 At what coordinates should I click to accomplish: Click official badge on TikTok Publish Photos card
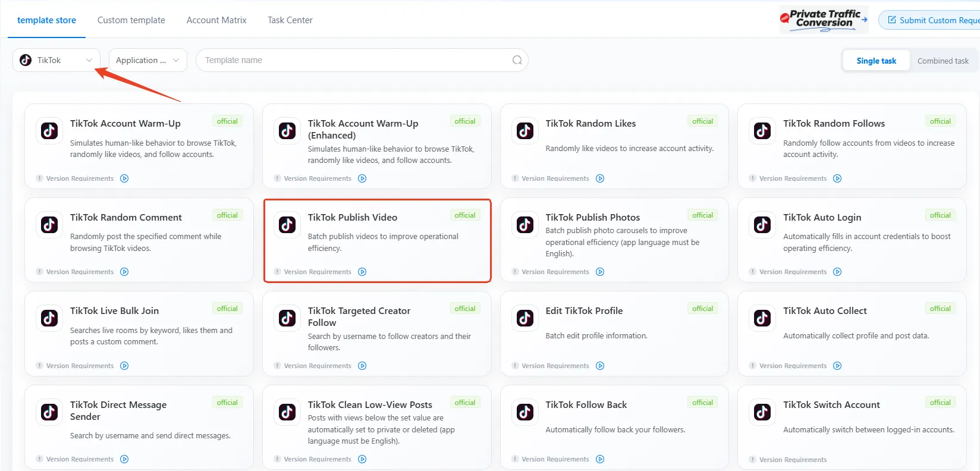click(x=702, y=215)
